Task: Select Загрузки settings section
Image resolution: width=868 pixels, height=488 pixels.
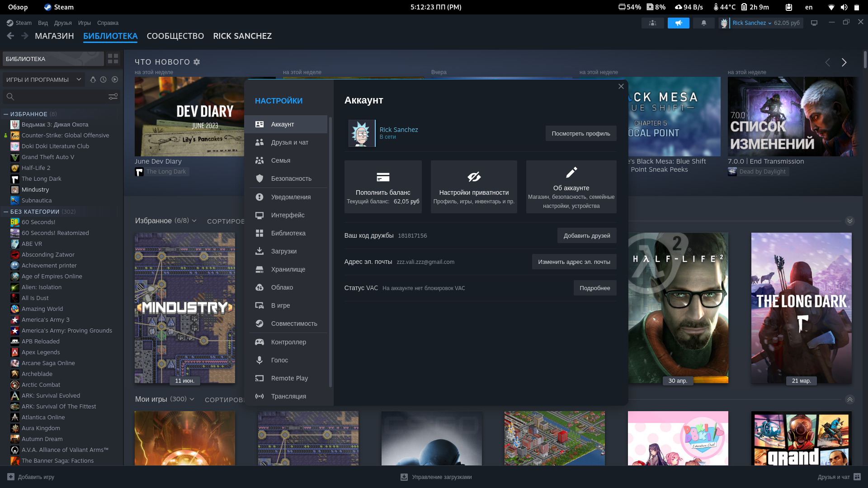Action: 286,251
